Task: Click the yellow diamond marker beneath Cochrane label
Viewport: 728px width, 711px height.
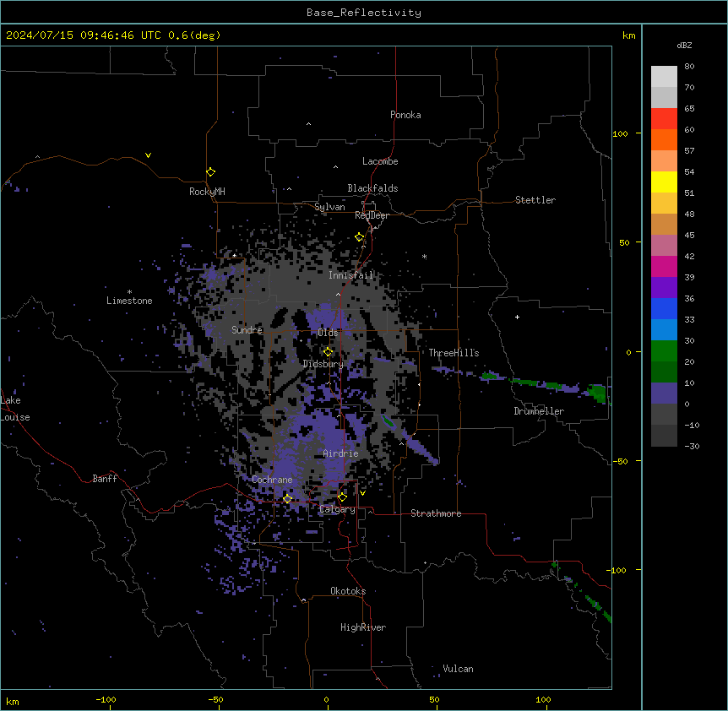Action: click(287, 499)
